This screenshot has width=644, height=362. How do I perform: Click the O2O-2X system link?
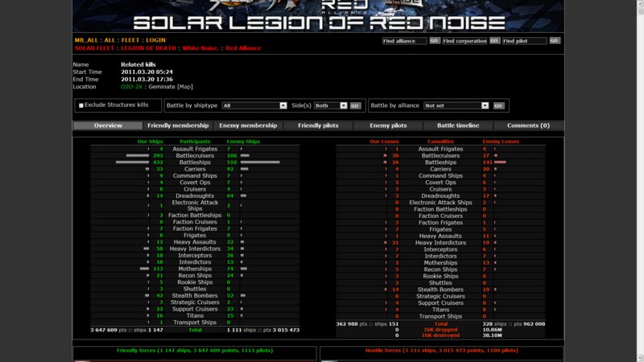pyautogui.click(x=131, y=87)
